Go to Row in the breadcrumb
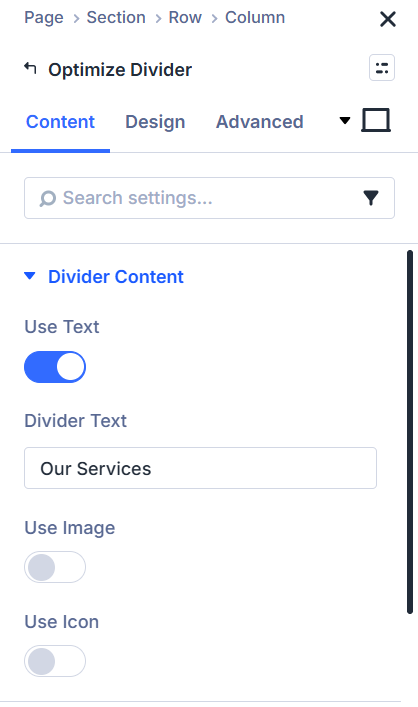 [185, 18]
